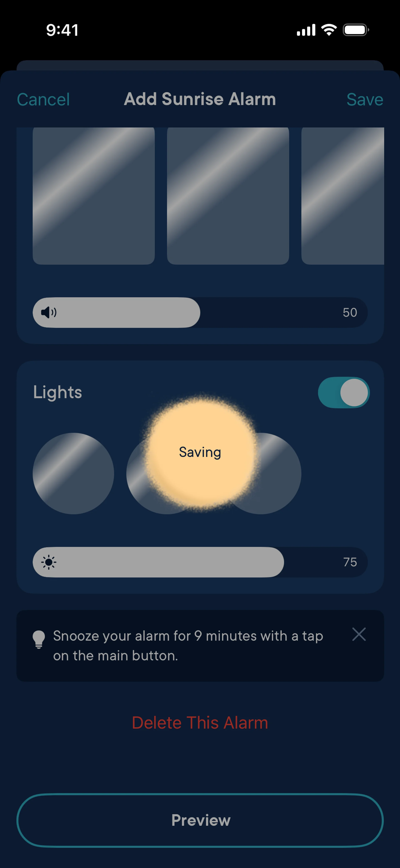This screenshot has width=400, height=868.
Task: Select the first sound thumbnail card
Action: pos(94,195)
